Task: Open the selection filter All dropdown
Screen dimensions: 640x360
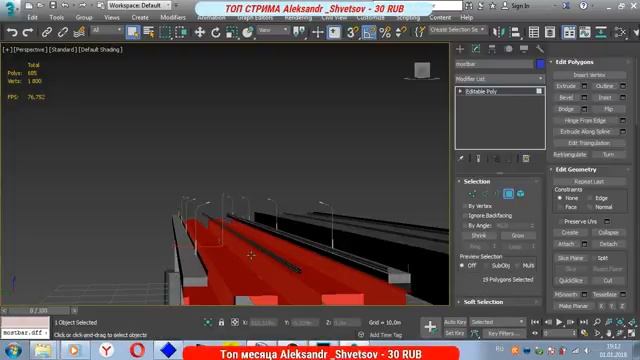Action: tap(107, 30)
